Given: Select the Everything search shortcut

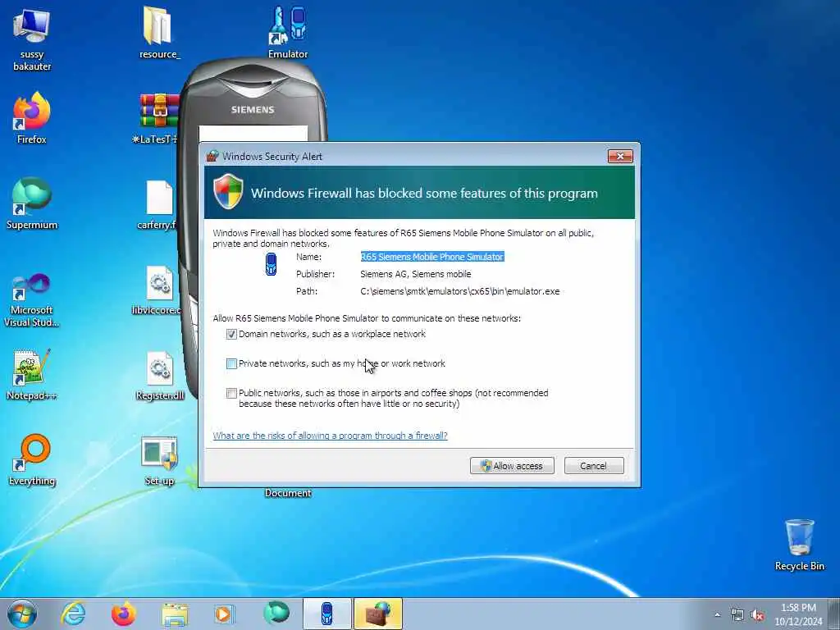Looking at the screenshot, I should [32, 459].
